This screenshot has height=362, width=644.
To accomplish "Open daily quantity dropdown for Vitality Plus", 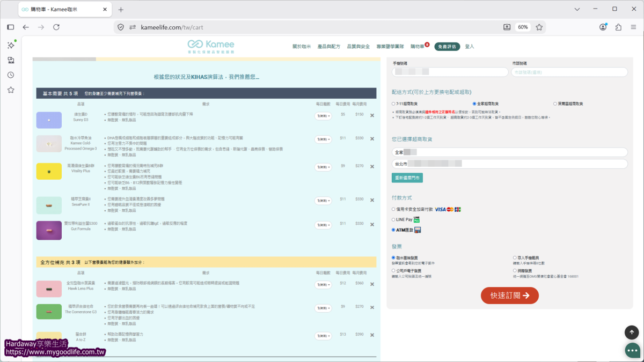I will point(323,167).
